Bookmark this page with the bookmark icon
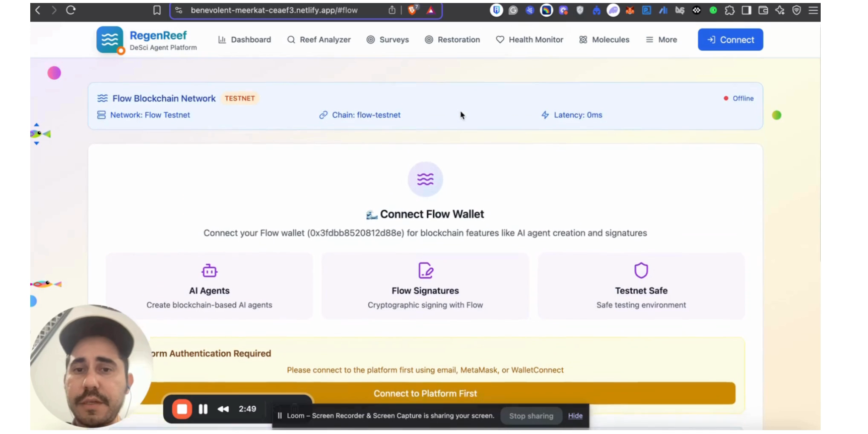Screen dimensions: 868x434 coord(157,10)
